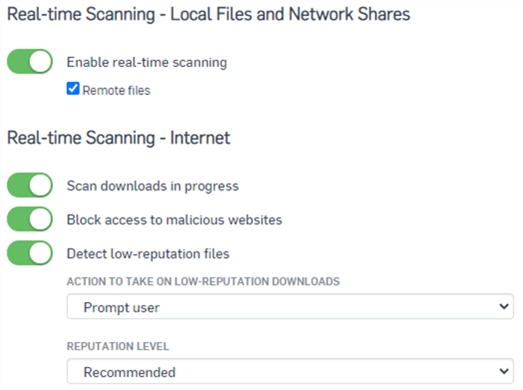Screen dimensions: 523x390
Task: Click the Scan downloads in progress label
Action: point(153,186)
